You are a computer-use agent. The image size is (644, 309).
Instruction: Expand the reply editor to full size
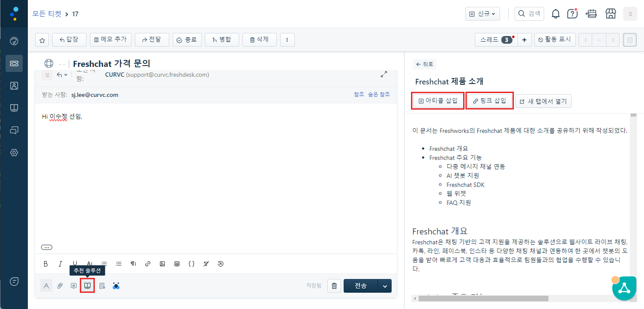(384, 75)
